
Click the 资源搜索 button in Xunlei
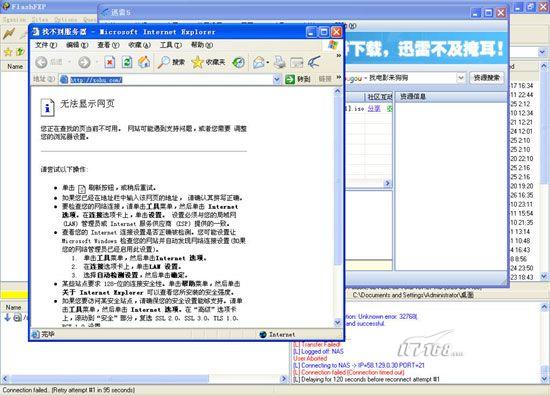pos(487,78)
